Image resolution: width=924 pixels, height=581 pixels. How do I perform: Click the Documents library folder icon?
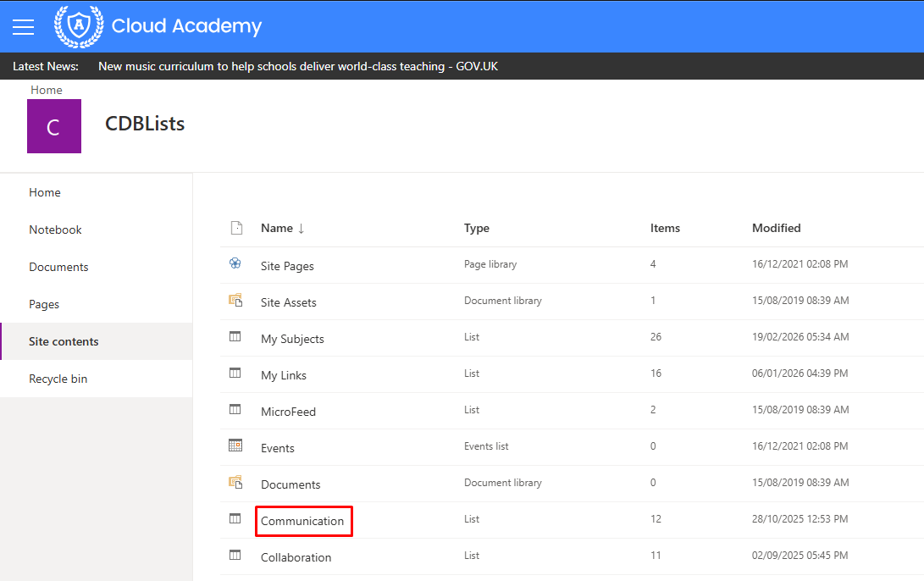pyautogui.click(x=235, y=482)
